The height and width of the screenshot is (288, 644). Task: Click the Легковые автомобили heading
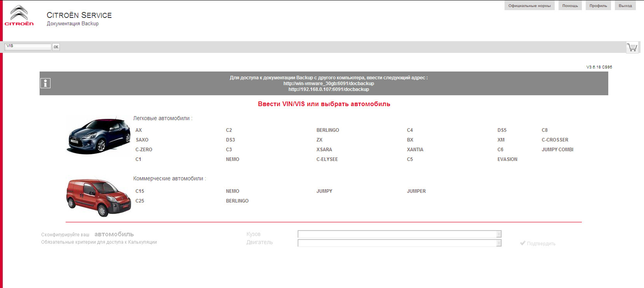point(163,118)
